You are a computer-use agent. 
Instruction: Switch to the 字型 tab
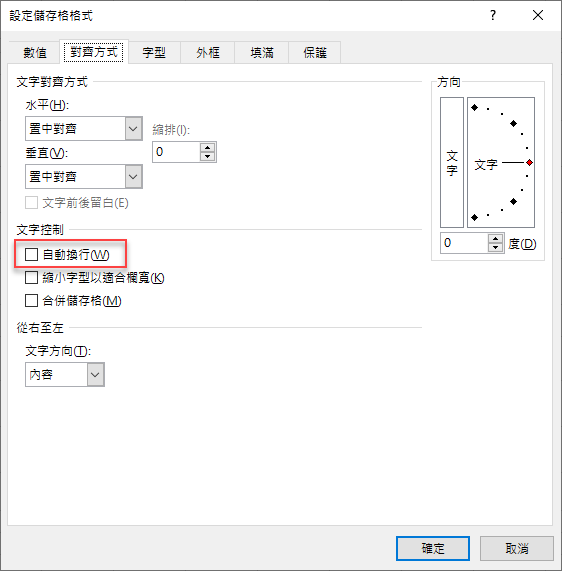tap(154, 52)
